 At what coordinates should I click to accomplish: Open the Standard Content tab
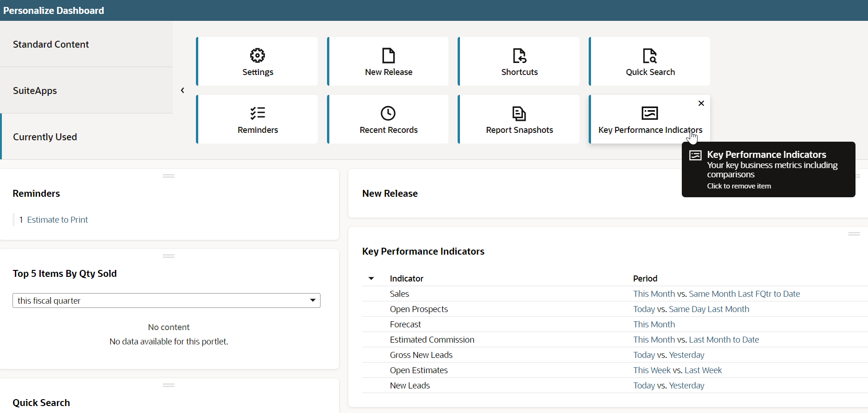[x=86, y=44]
